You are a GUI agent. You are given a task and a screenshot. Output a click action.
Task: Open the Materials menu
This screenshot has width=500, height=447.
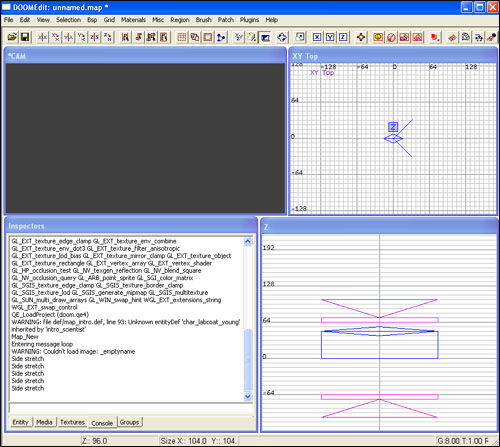pos(133,20)
